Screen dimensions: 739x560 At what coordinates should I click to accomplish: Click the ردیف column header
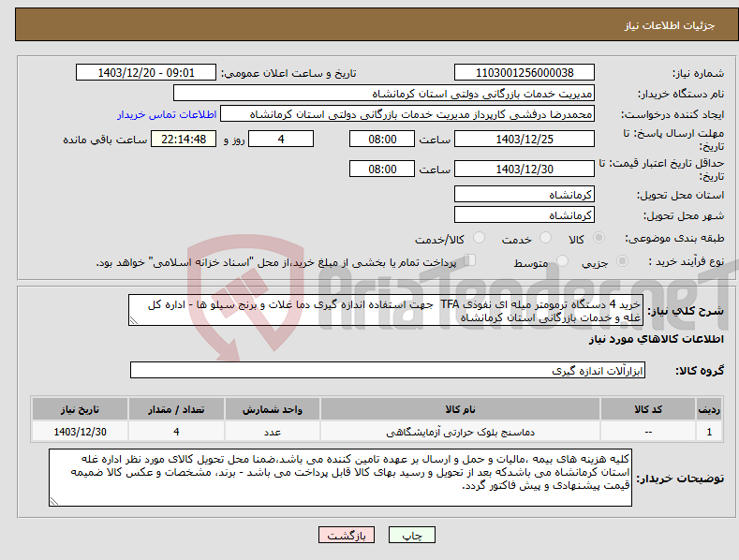709,408
